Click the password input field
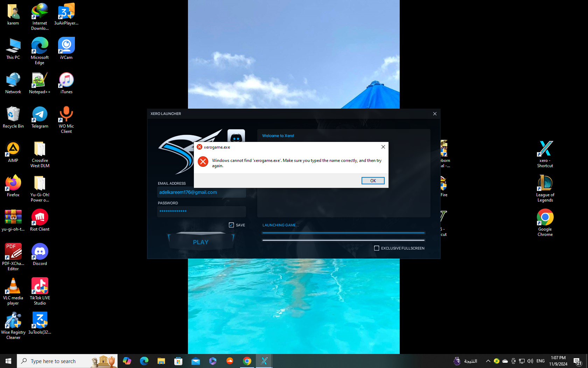This screenshot has height=368, width=588. pos(201,211)
